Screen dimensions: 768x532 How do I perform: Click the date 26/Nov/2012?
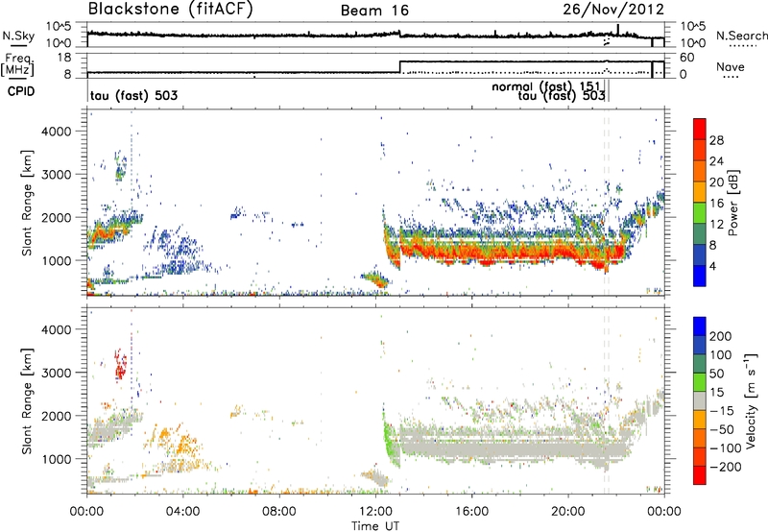pyautogui.click(x=613, y=9)
